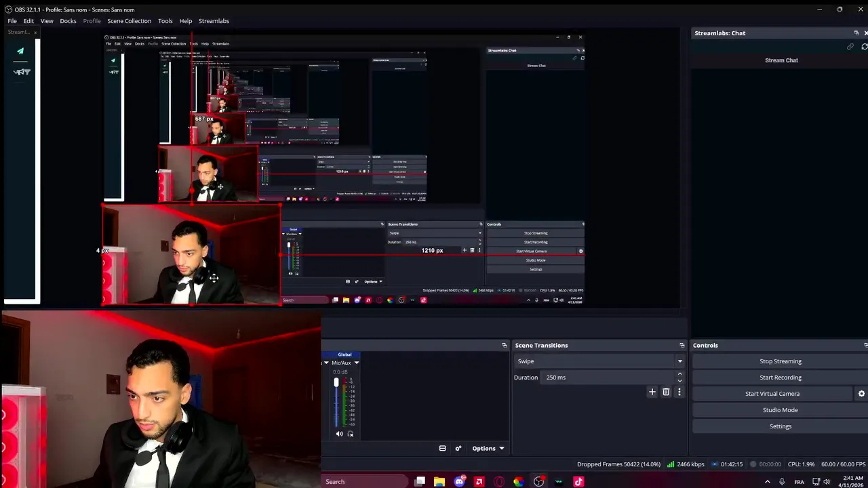Open File Explorer from the taskbar
Viewport: 868px width, 488px height.
pyautogui.click(x=439, y=482)
